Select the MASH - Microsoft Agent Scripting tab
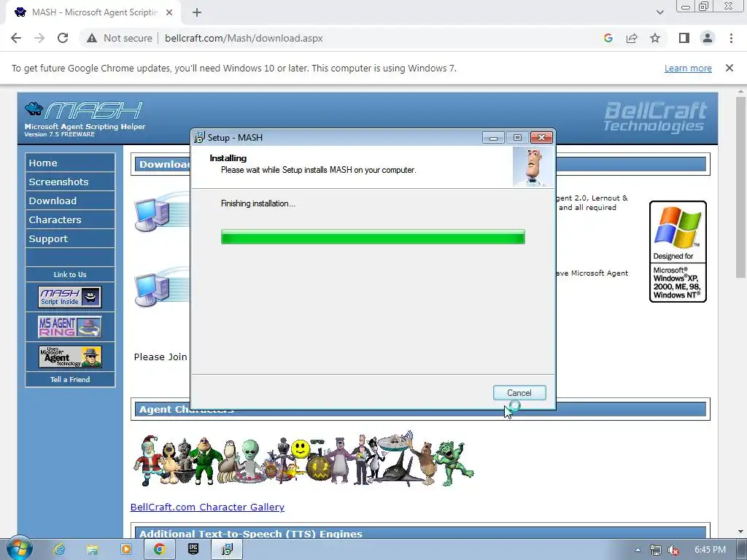 pos(93,13)
